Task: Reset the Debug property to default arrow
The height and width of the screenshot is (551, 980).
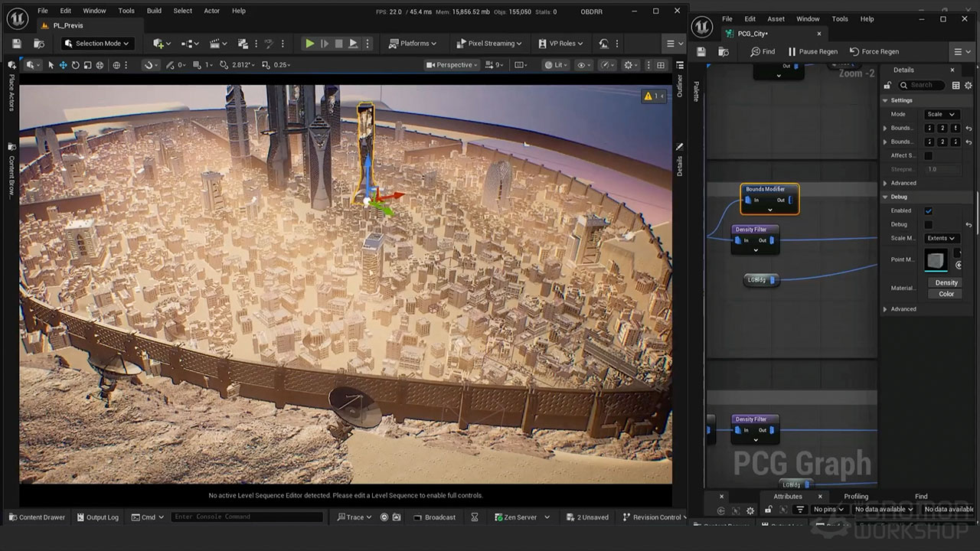Action: click(x=969, y=225)
